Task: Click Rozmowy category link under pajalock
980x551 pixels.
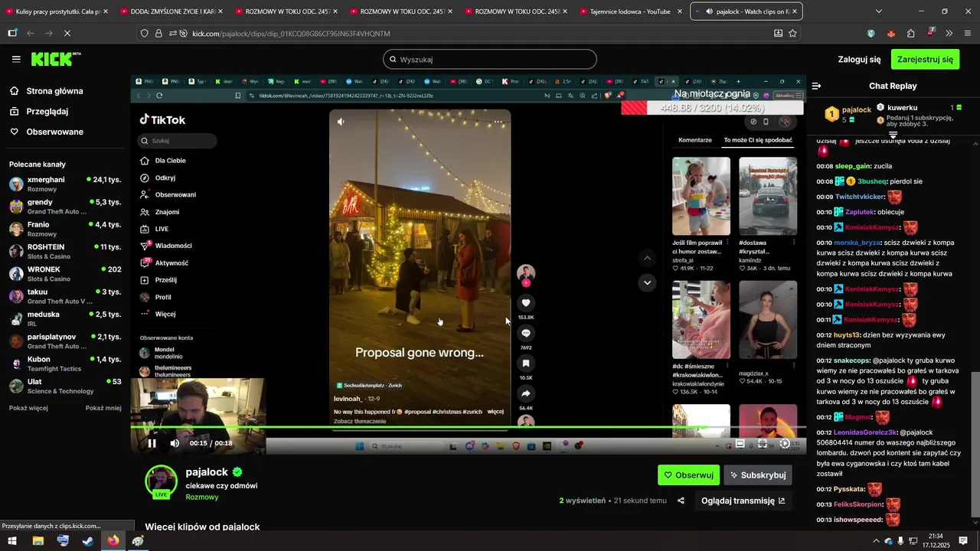Action: pos(202,497)
